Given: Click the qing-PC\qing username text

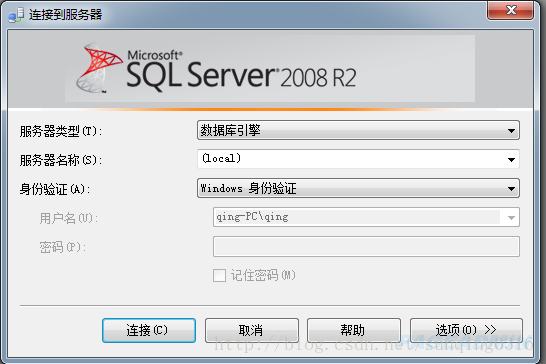Looking at the screenshot, I should pyautogui.click(x=252, y=217).
